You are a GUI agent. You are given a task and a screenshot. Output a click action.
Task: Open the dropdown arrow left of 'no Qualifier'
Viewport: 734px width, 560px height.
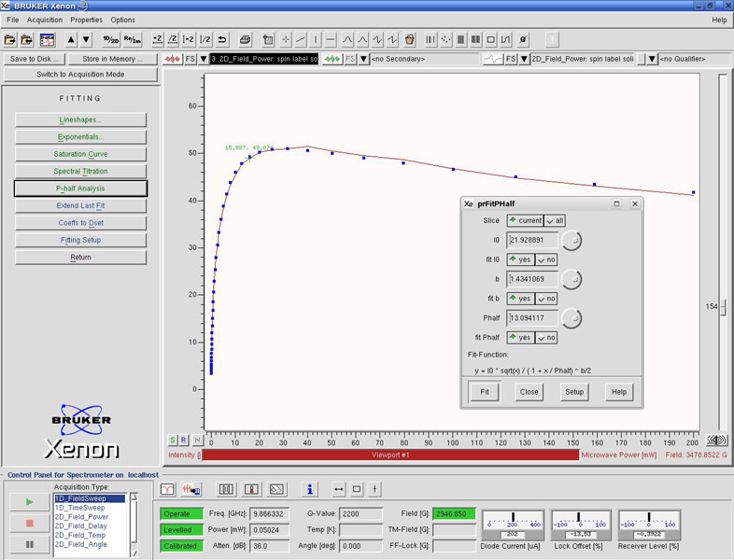coord(652,59)
